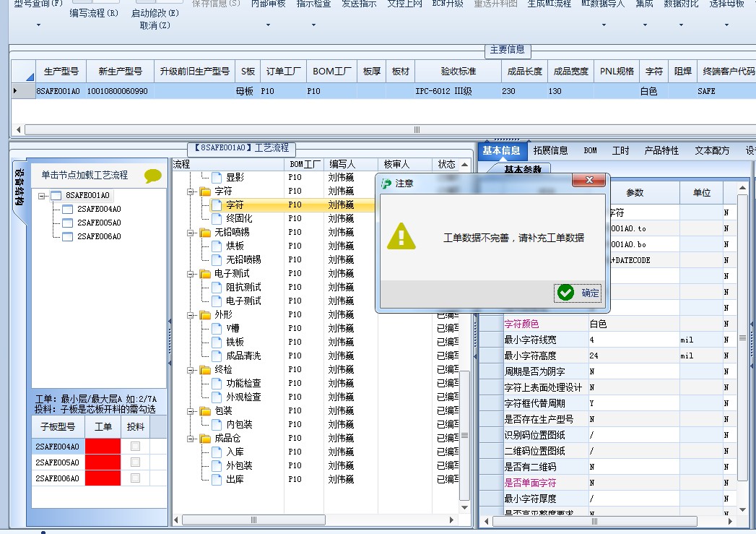Close the 注意 dialog with X

pyautogui.click(x=589, y=180)
